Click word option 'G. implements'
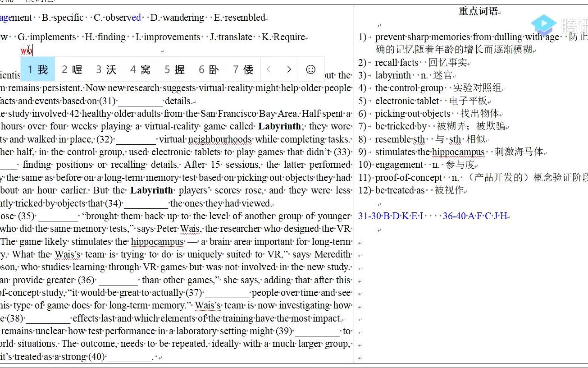Image resolution: width=588 pixels, height=368 pixels. click(47, 37)
